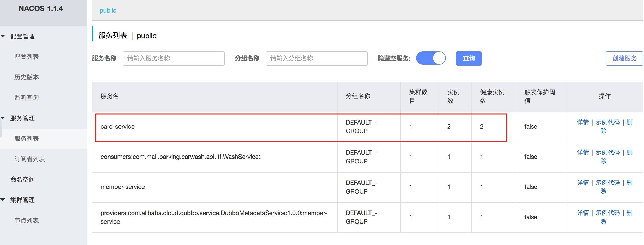Image resolution: width=644 pixels, height=245 pixels.
Task: Open 配置列表 in sidebar
Action: 27,57
